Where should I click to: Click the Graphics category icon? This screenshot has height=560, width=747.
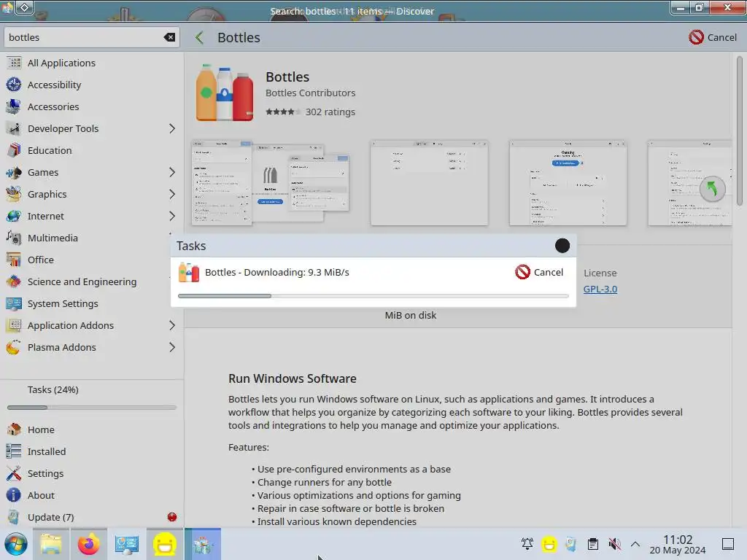pos(14,194)
